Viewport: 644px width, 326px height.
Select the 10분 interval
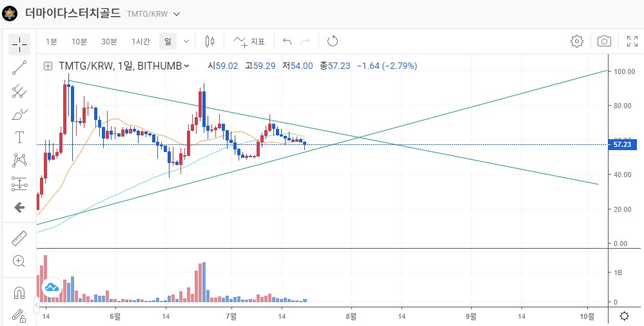click(x=79, y=41)
